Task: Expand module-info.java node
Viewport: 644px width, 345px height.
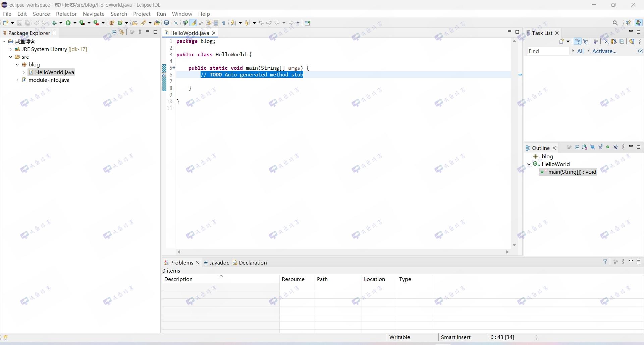Action: coord(17,80)
